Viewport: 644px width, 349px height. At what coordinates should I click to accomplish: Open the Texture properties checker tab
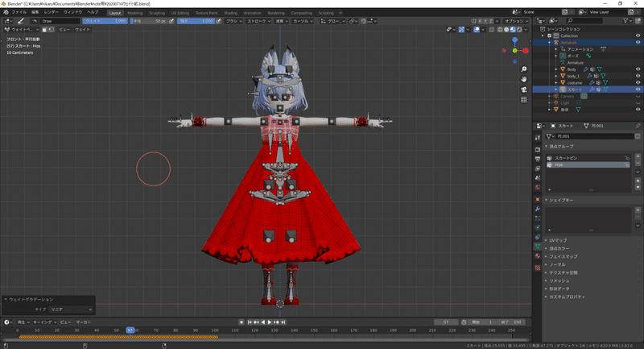[x=538, y=268]
